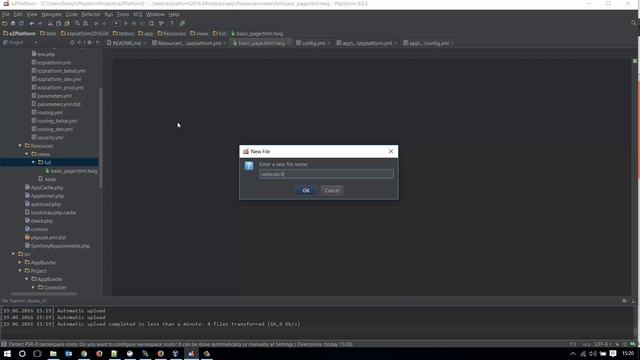Screen dimensions: 640x360
Task: Open File Explorer from the taskbar
Action: [x=53, y=354]
